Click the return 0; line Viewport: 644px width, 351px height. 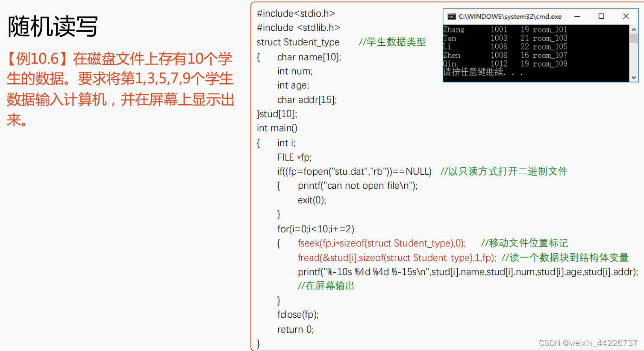pos(295,330)
